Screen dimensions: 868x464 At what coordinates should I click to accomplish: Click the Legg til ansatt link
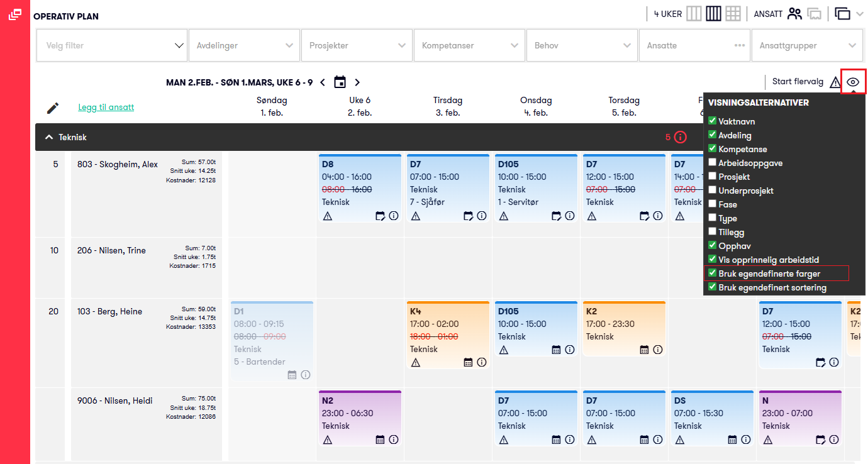click(106, 107)
